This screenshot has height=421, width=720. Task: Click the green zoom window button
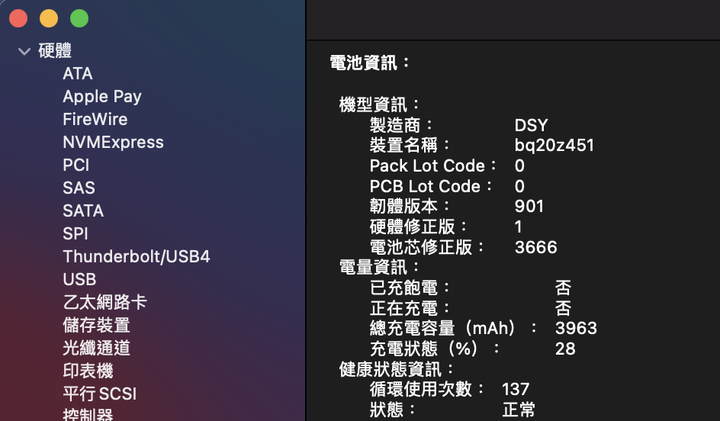pyautogui.click(x=79, y=18)
